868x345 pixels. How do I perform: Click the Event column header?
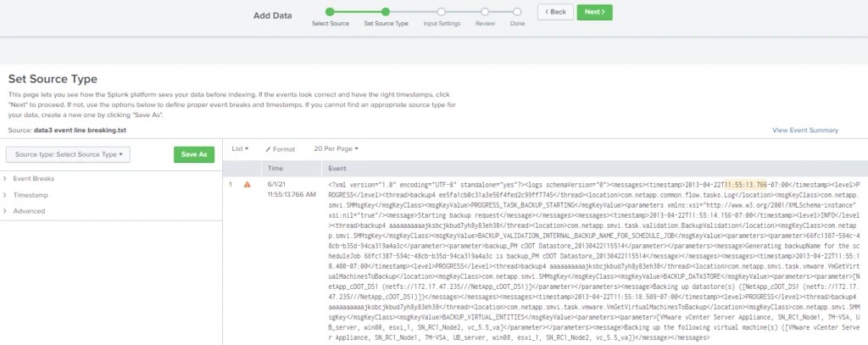click(337, 168)
